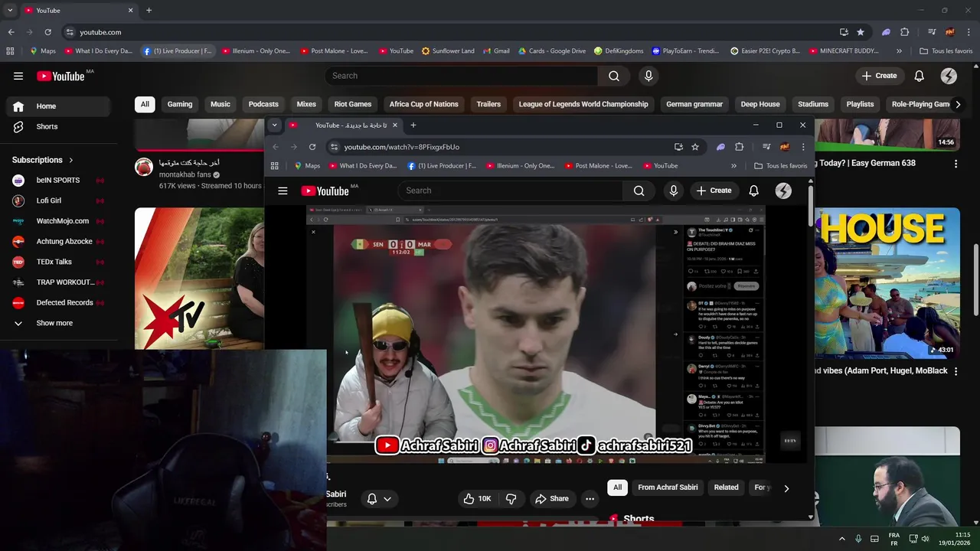The height and width of the screenshot is (551, 980).
Task: Open extensions puzzle icon in back window
Action: (904, 32)
